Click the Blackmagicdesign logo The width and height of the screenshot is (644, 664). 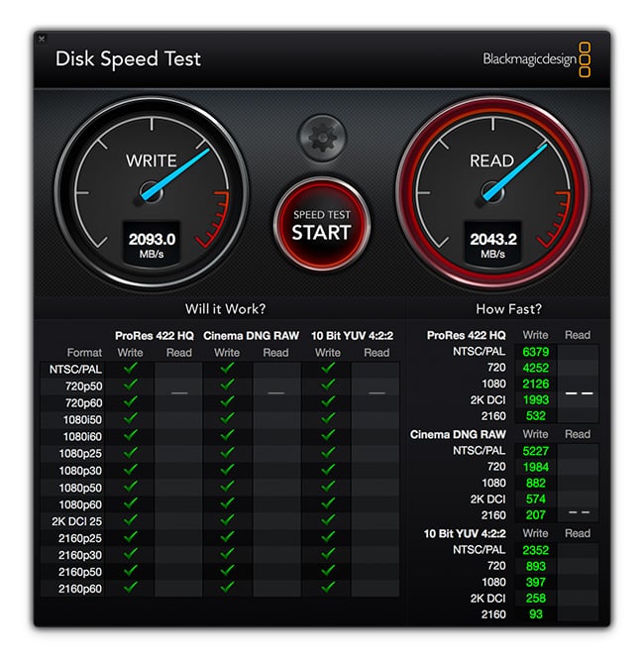pyautogui.click(x=536, y=59)
